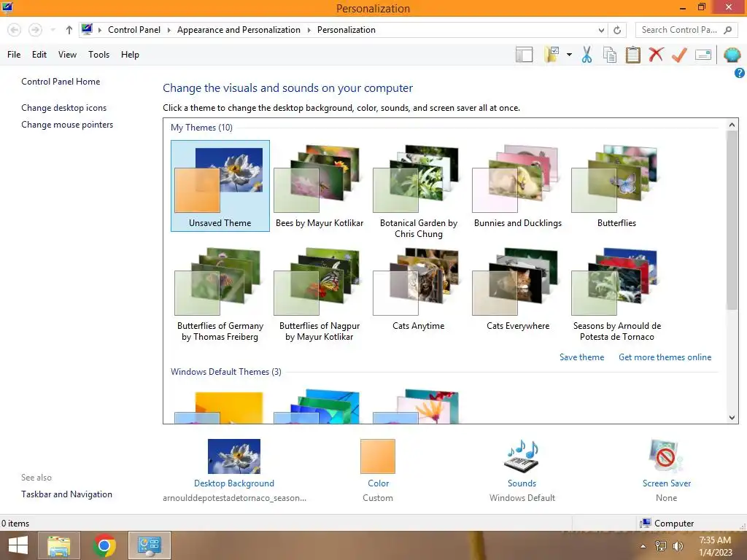This screenshot has width=747, height=560.
Task: Go up one level with the Up arrow
Action: [69, 30]
